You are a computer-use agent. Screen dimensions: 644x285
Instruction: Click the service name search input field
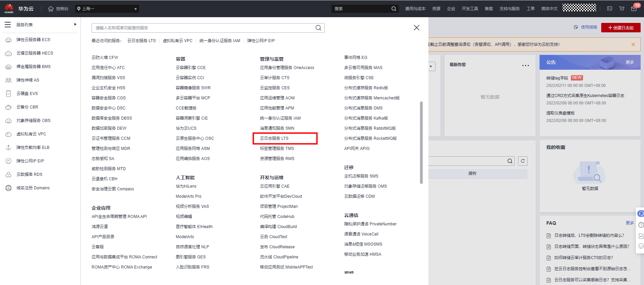pyautogui.click(x=204, y=28)
